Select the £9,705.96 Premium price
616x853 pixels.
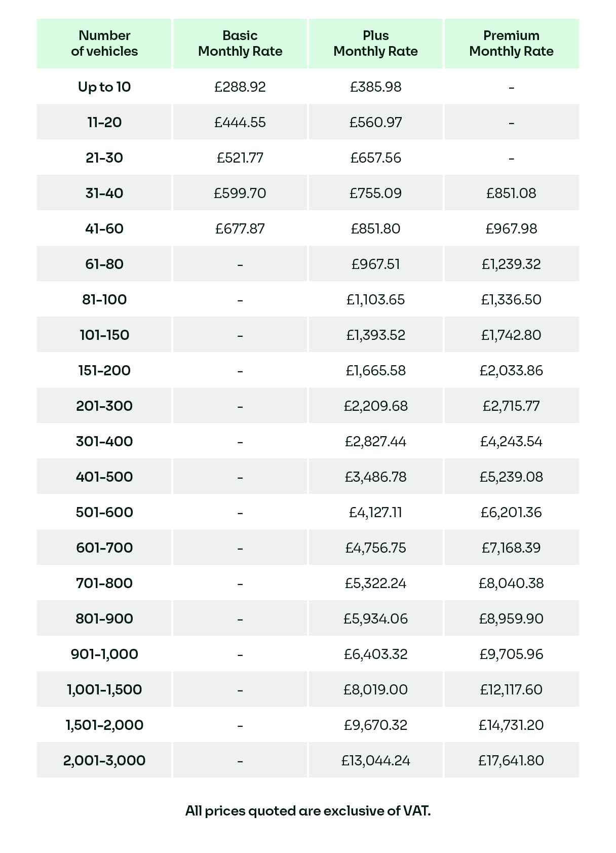coord(511,654)
